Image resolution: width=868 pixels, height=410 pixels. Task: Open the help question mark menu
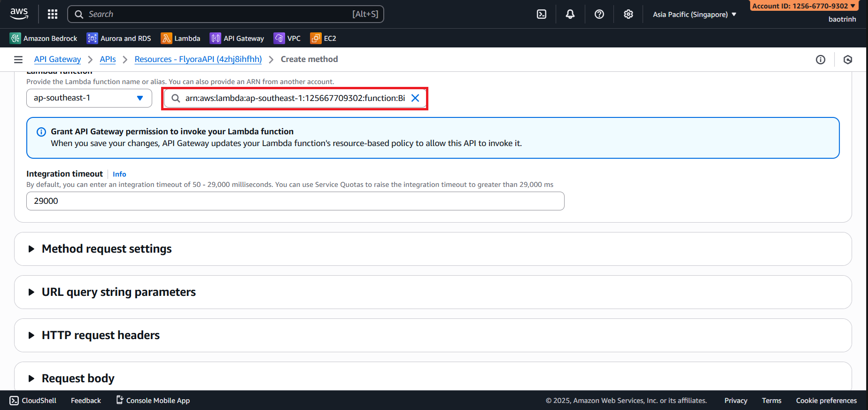599,14
